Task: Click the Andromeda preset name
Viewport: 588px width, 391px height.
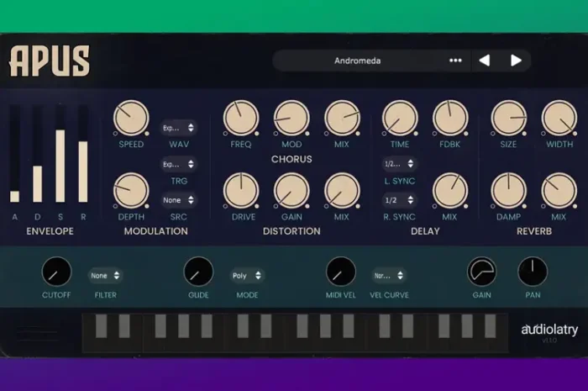Action: [x=357, y=61]
